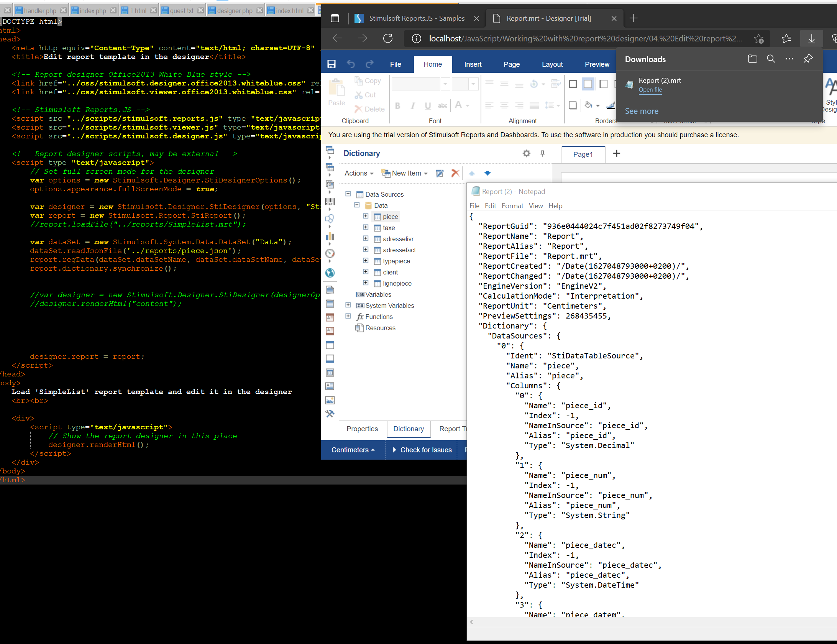Open Dictionary settings gear
Screen dimensions: 837x644
[527, 153]
